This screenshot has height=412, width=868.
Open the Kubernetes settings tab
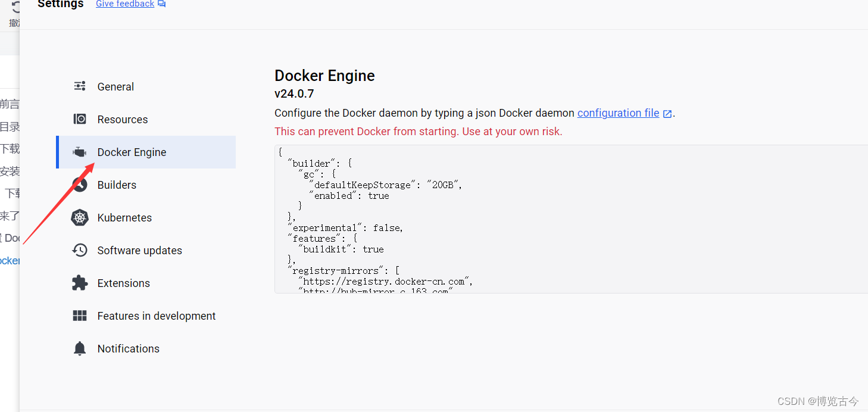pos(146,217)
